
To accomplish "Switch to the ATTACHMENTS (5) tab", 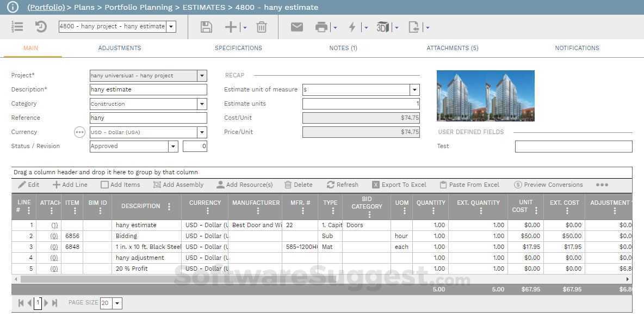I will [x=452, y=48].
